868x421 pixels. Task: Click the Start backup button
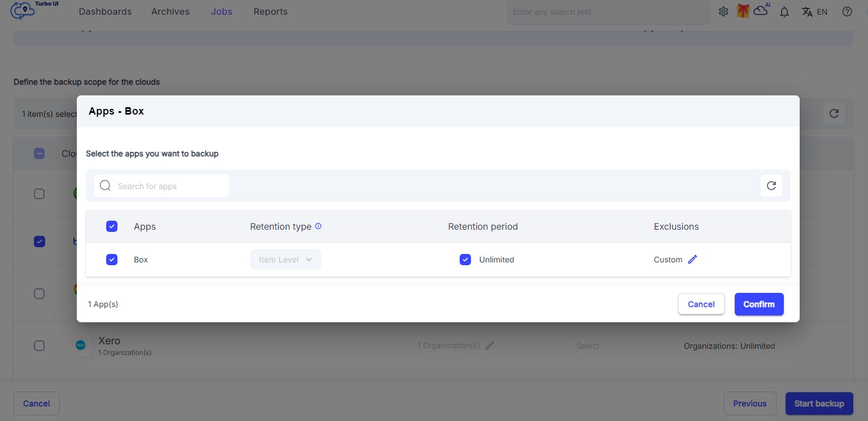[x=819, y=404]
